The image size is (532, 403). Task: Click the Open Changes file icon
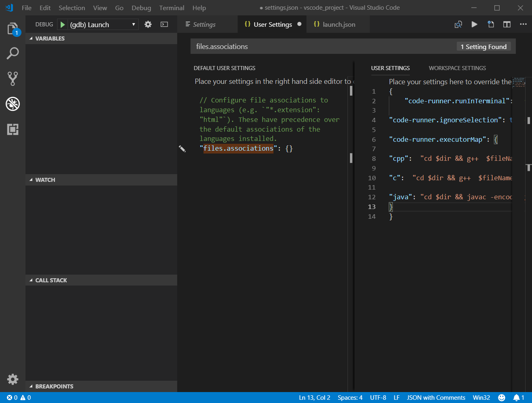coord(491,24)
